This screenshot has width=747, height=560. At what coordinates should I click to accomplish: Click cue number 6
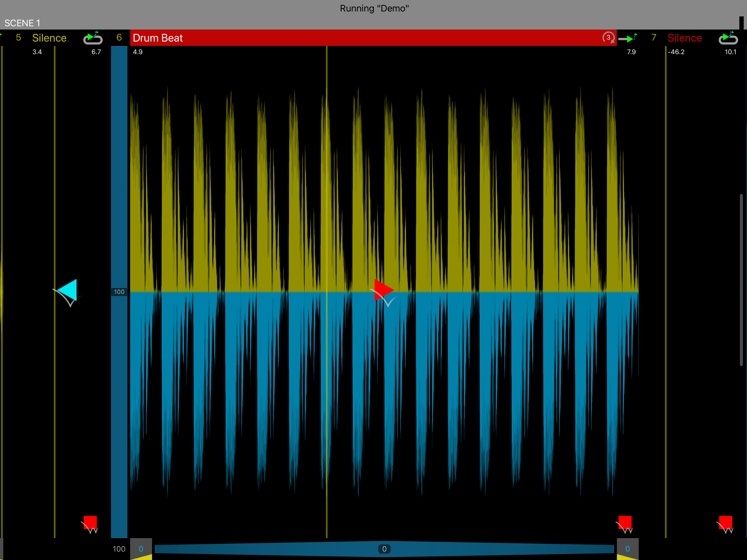coord(119,37)
